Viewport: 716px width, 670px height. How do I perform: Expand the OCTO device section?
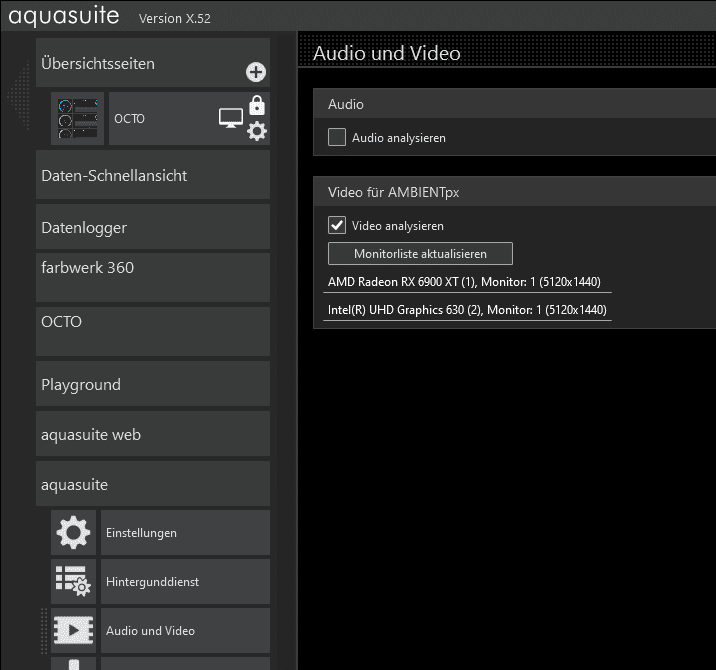[153, 332]
